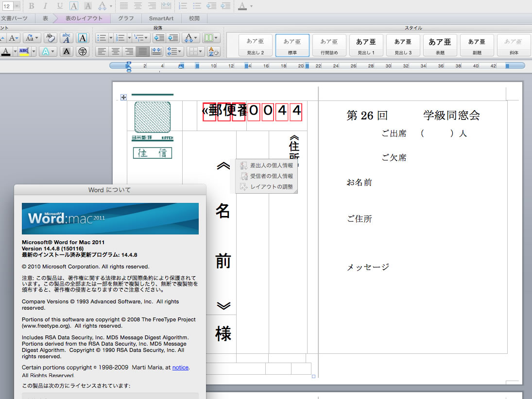Open the columns layout dropdown
This screenshot has height=399, width=532.
(211, 38)
